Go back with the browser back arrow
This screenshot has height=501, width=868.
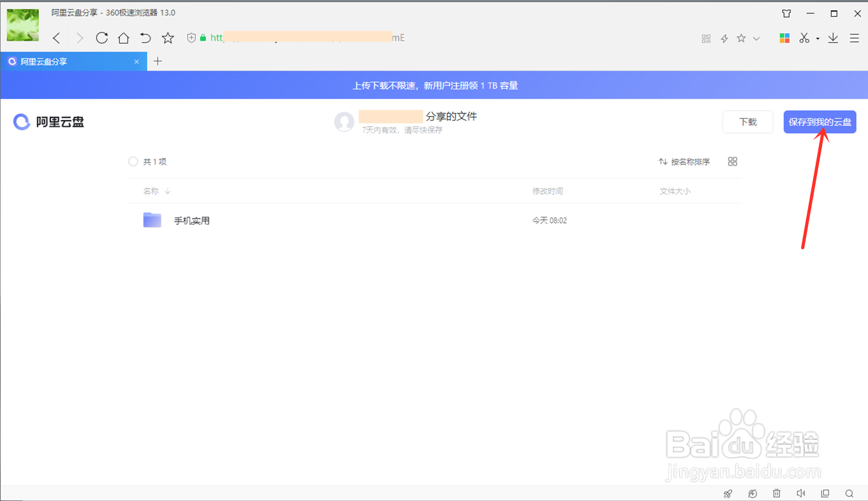[x=57, y=38]
